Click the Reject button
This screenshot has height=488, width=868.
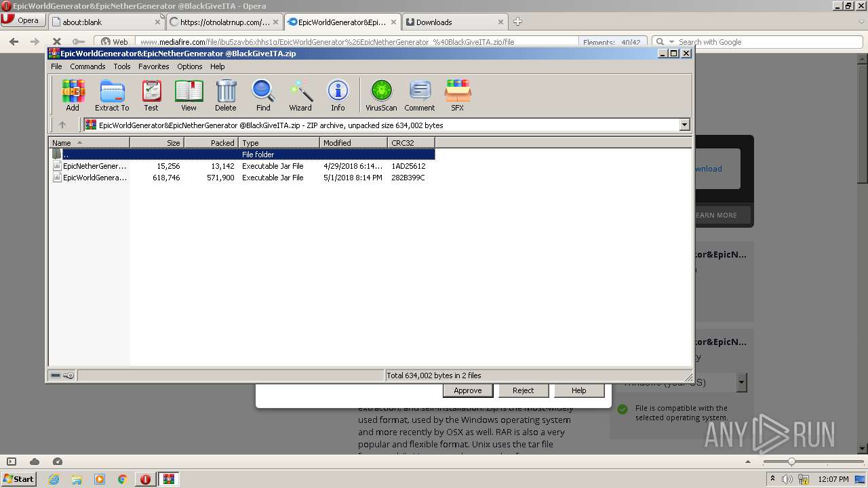pyautogui.click(x=523, y=390)
